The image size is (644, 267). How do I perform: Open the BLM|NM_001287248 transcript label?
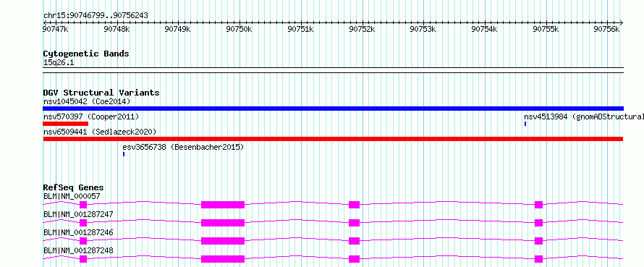coord(78,250)
